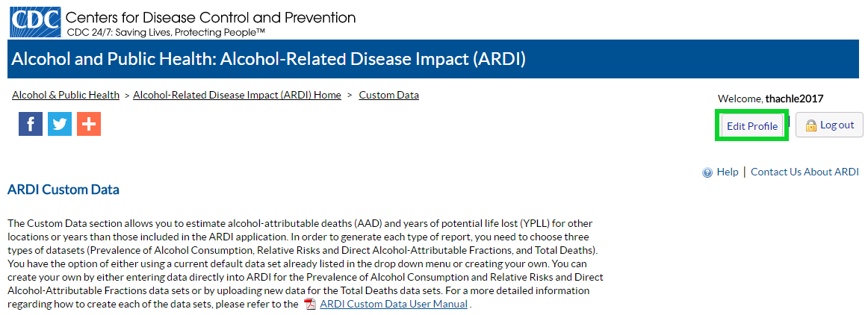Share page via Twitter icon
This screenshot has height=315, width=868.
[60, 124]
